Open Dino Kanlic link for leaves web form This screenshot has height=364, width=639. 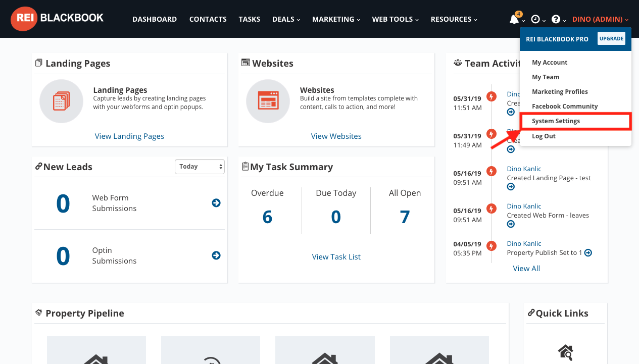[524, 206]
